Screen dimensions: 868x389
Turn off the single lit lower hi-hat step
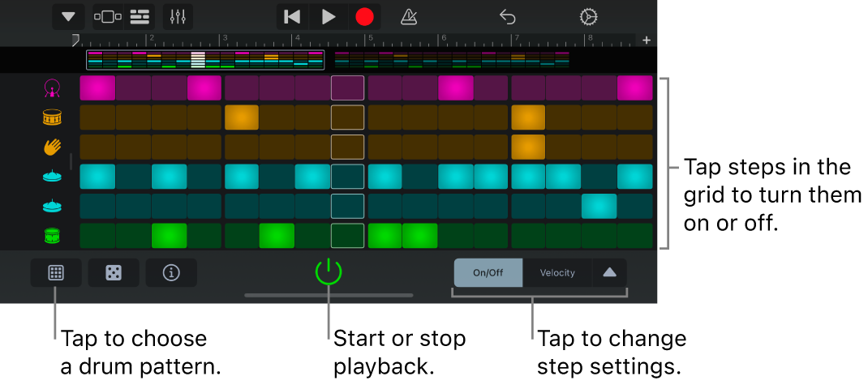[599, 206]
